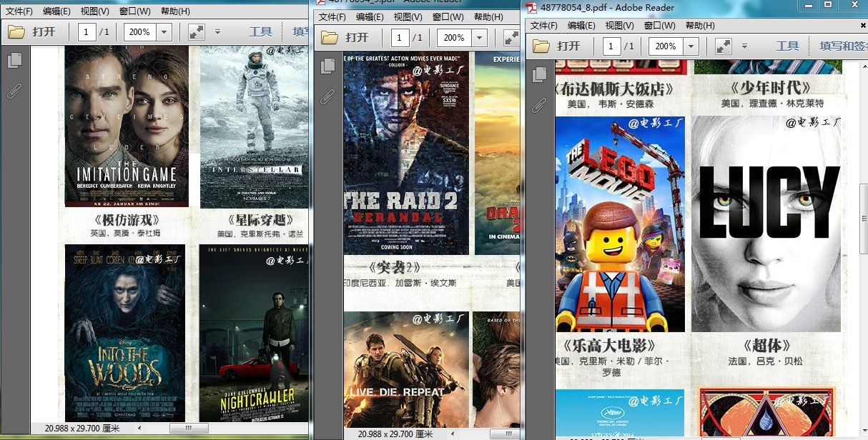Click the left scroll arrow in left window status bar

coord(139,428)
